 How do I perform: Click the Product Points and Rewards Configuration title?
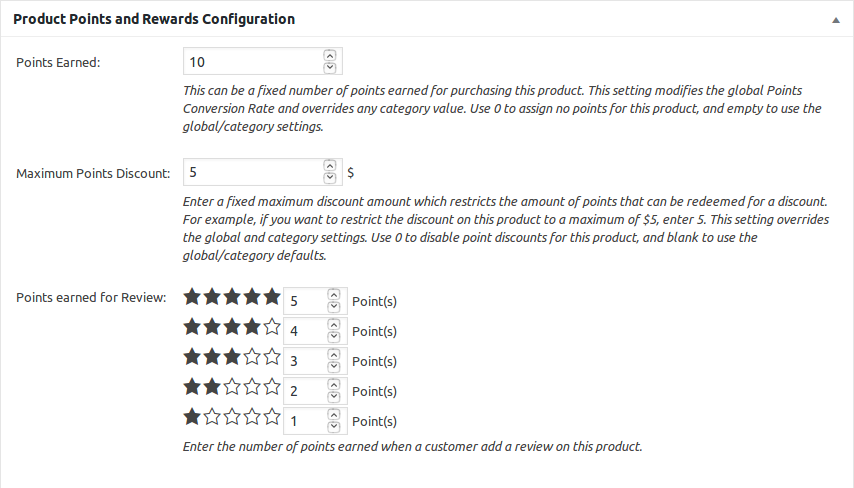click(154, 19)
